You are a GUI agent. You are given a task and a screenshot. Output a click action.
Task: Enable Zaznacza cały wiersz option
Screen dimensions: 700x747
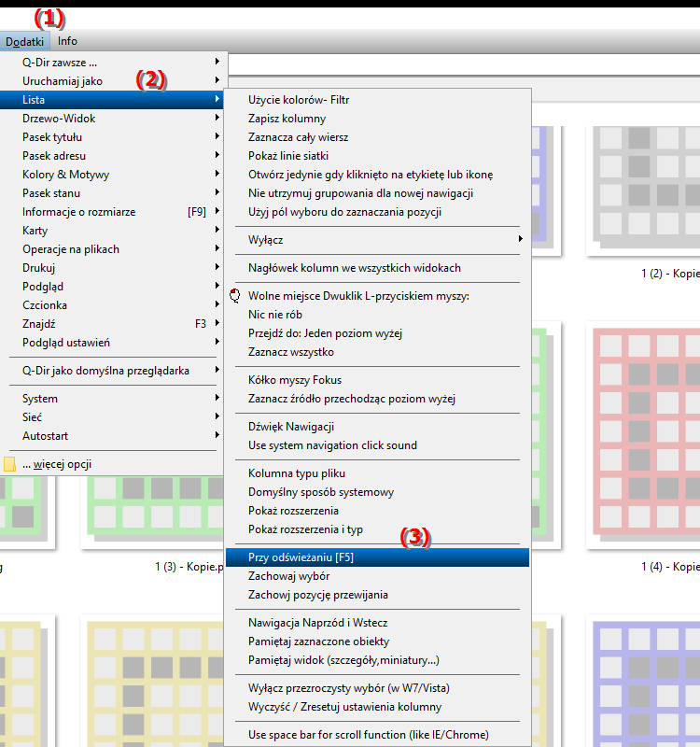coord(298,137)
